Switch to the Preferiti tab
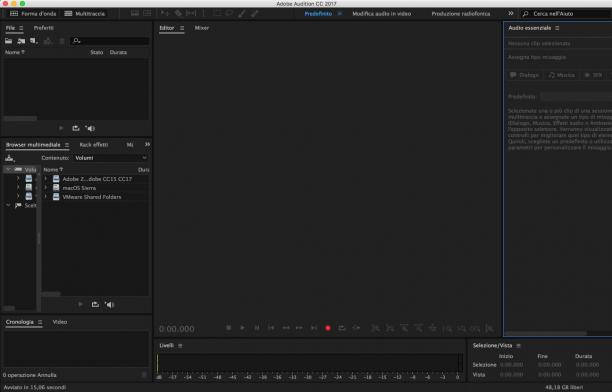 (44, 28)
